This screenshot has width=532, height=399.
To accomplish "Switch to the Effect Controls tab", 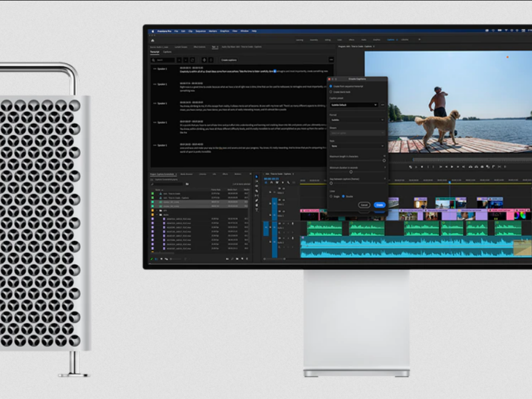I will (199, 47).
